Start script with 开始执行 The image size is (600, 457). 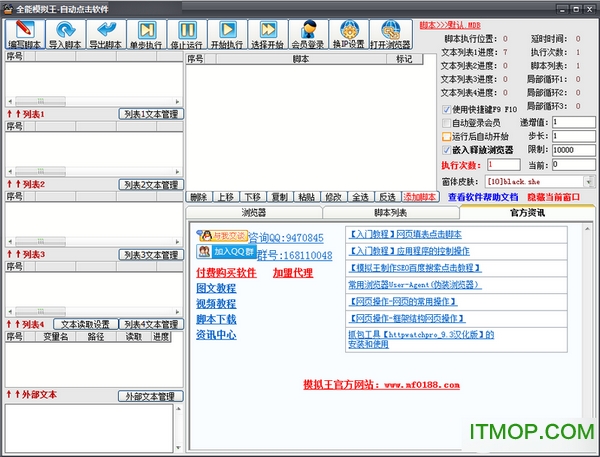point(228,34)
